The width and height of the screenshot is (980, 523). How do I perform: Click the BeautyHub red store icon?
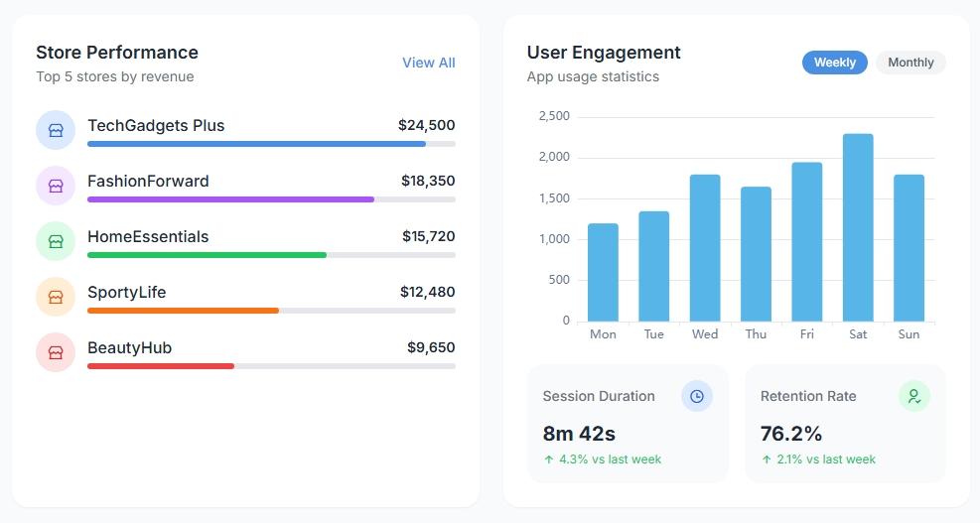point(56,352)
